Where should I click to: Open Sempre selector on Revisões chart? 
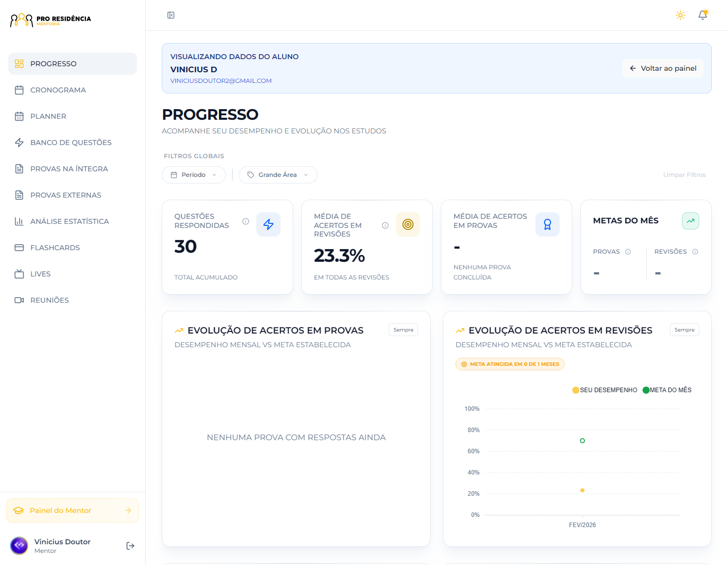coord(685,330)
